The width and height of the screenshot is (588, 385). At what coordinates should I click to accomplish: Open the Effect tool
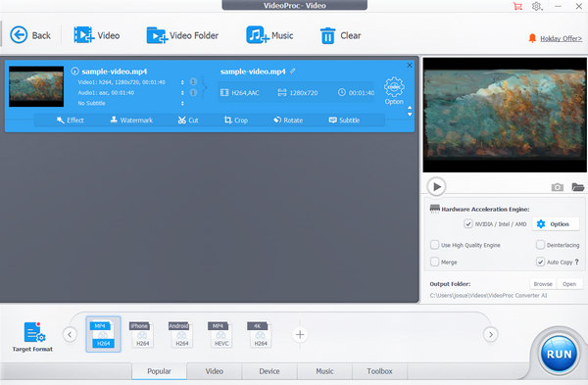coord(71,120)
